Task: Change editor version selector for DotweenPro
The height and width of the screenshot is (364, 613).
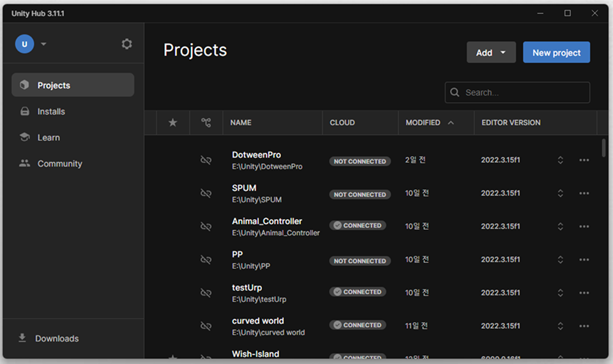Action: pos(560,160)
